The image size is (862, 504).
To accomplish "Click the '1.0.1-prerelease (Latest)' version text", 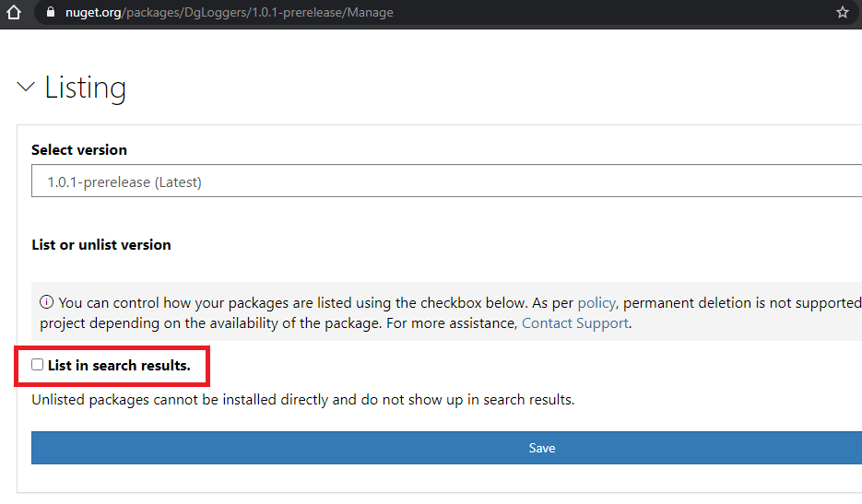I will 124,182.
